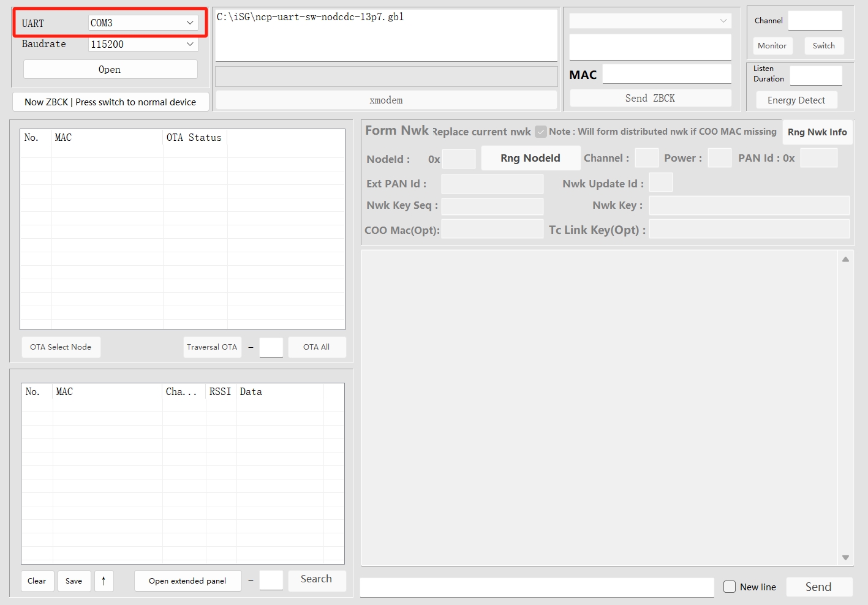
Task: Generate a random ID with Rng NodeId
Action: click(530, 158)
